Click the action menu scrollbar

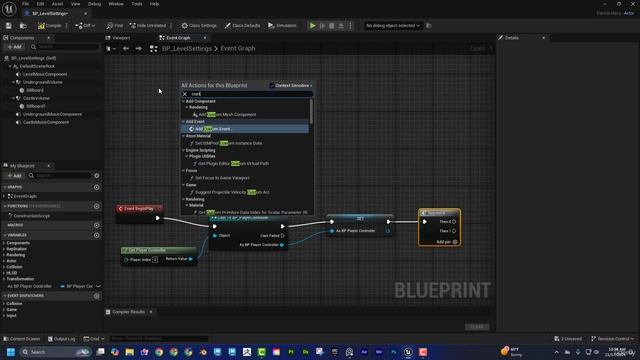pyautogui.click(x=311, y=111)
